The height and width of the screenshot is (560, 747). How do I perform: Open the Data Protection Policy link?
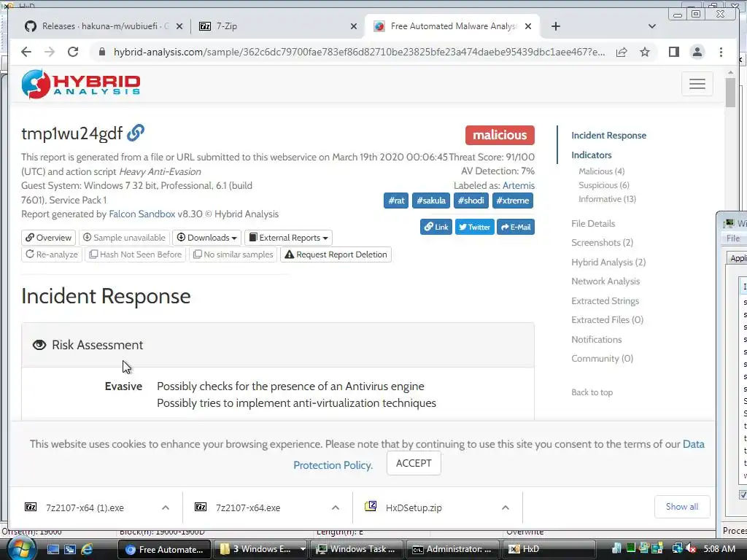pyautogui.click(x=333, y=465)
